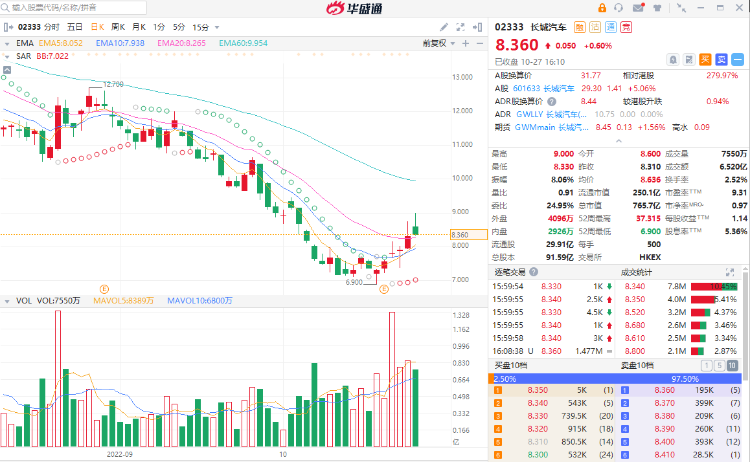Set price alert bell icon
750x462 pixels.
[673, 60]
